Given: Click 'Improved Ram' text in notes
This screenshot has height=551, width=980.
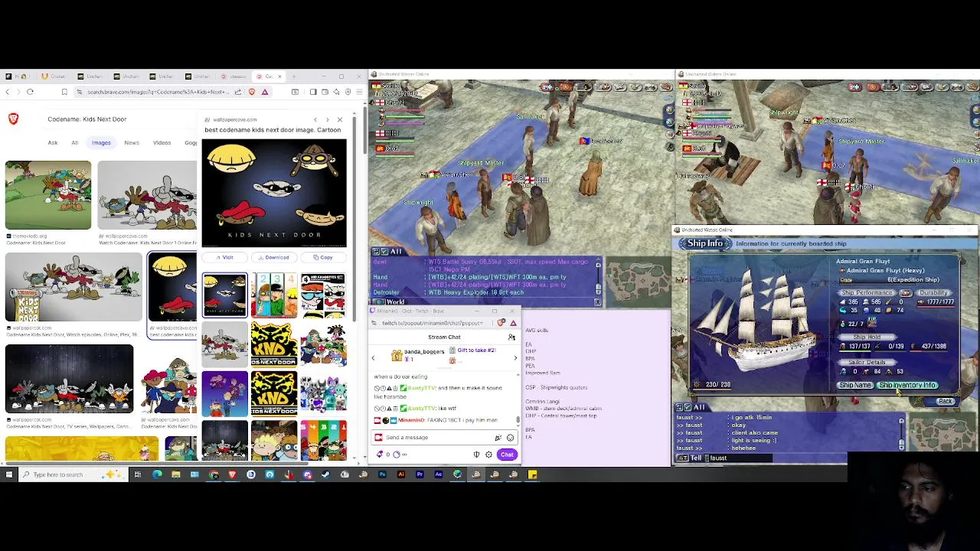Looking at the screenshot, I should coord(542,373).
